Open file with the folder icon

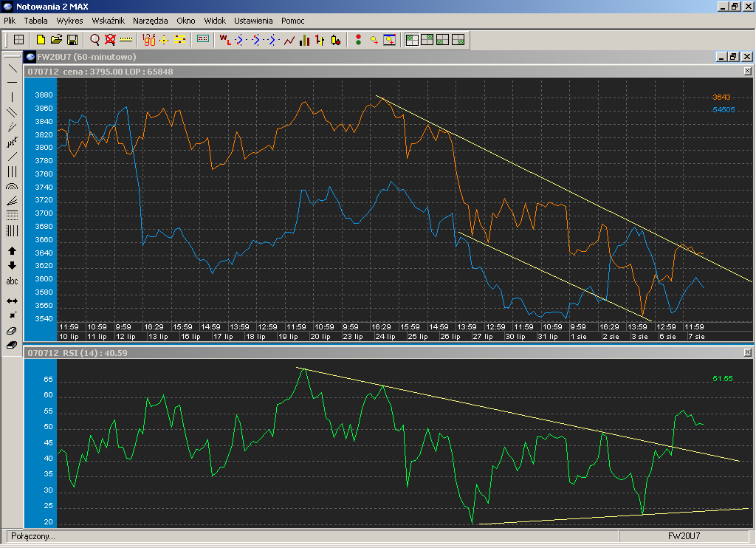[57, 40]
